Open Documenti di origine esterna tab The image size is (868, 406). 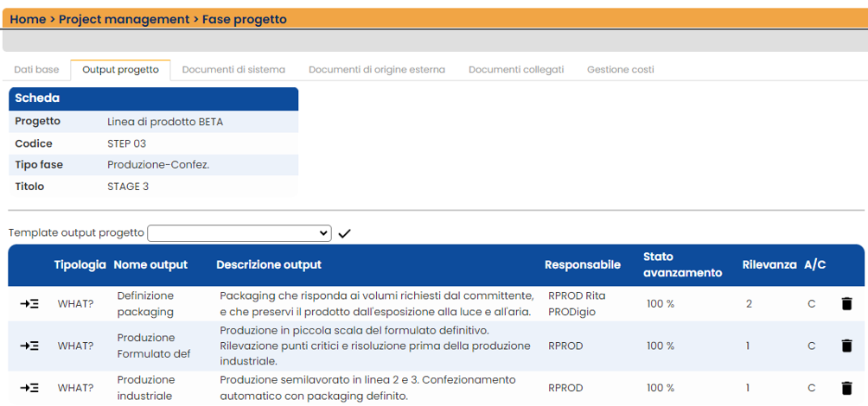point(377,70)
